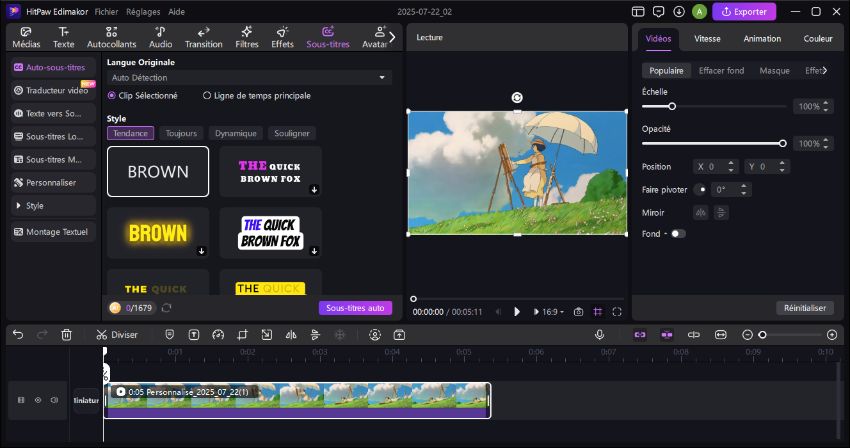Flip clip with the mirror icon

(291, 335)
